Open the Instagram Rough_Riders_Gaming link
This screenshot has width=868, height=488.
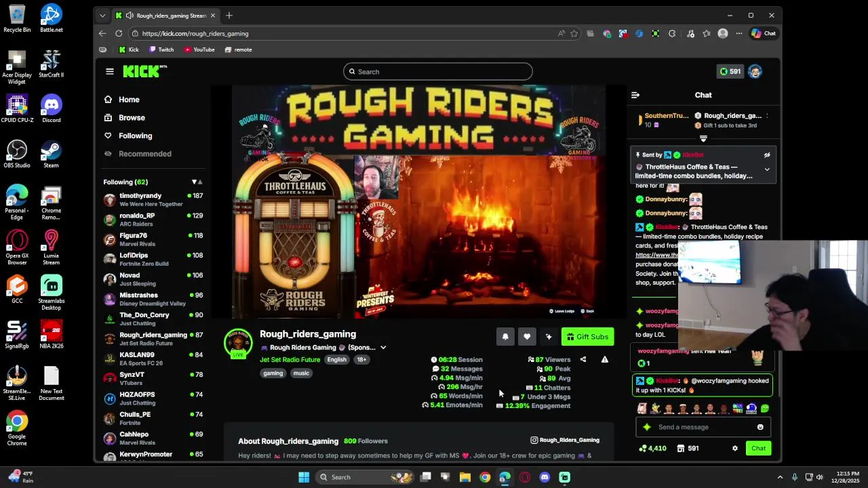click(x=565, y=440)
